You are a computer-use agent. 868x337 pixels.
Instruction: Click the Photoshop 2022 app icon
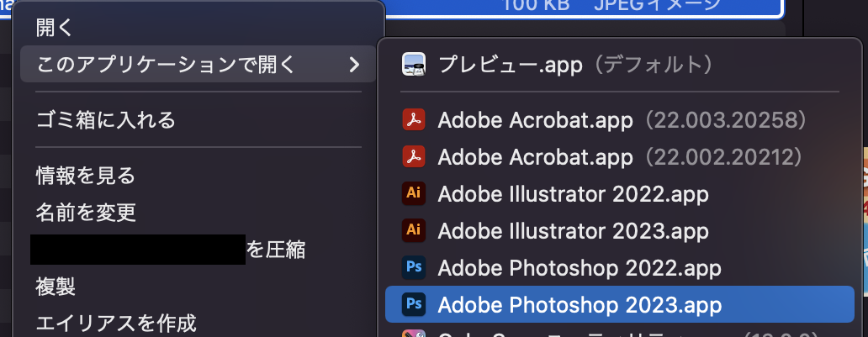tap(414, 268)
